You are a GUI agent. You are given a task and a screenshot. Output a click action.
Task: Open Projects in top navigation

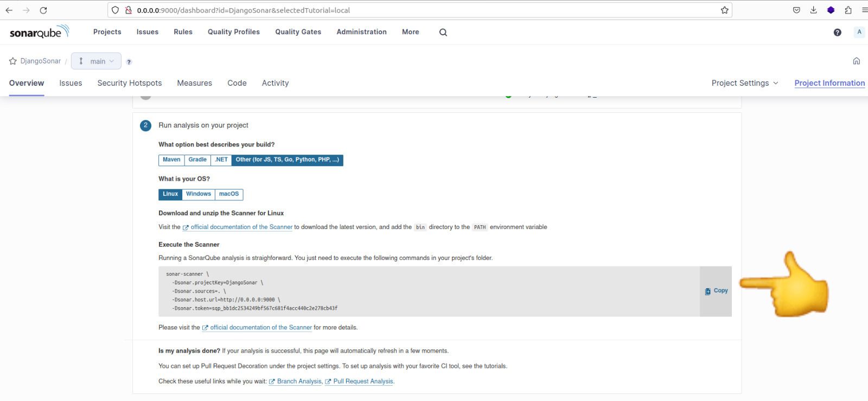coord(107,32)
